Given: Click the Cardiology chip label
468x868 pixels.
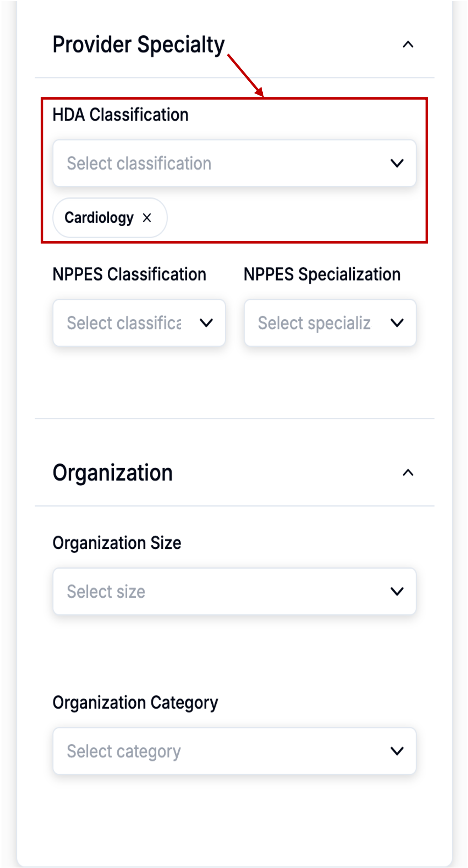Looking at the screenshot, I should tap(99, 218).
